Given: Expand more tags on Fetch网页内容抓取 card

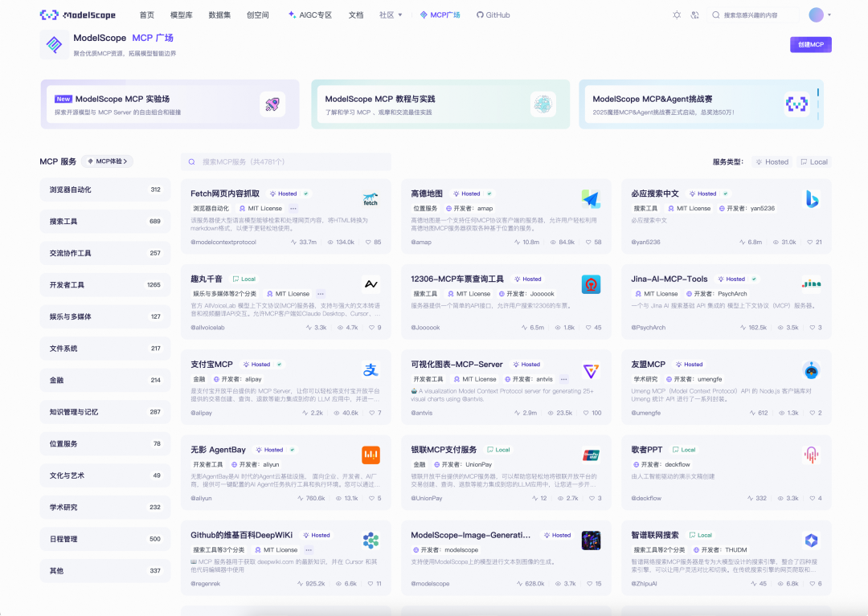Looking at the screenshot, I should pyautogui.click(x=293, y=209).
